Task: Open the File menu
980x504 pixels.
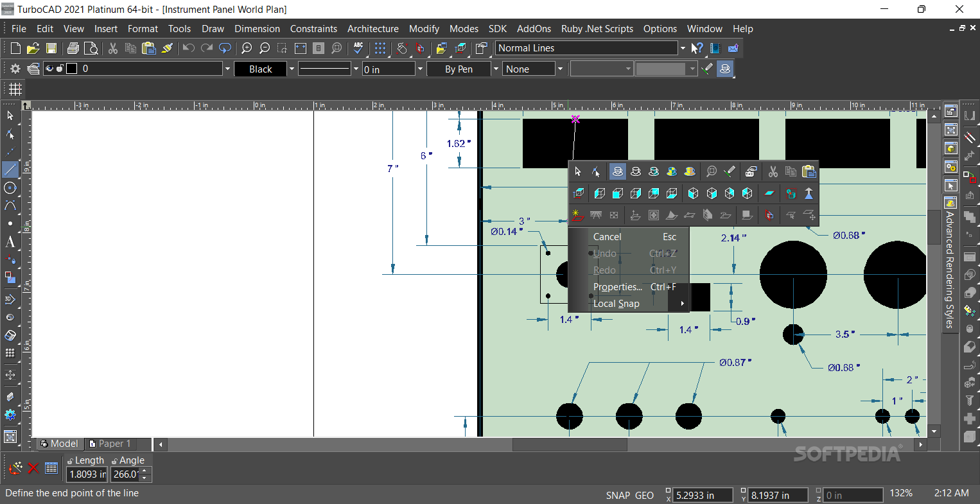Action: 19,28
